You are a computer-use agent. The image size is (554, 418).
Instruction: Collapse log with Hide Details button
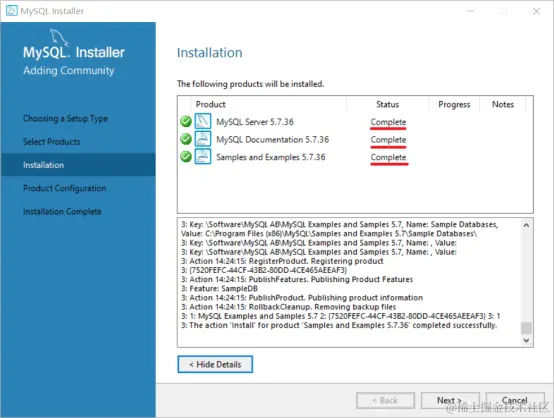215,364
